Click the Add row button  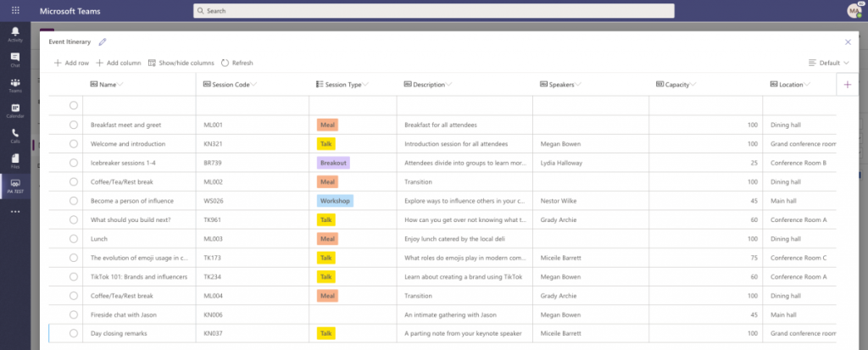tap(71, 63)
